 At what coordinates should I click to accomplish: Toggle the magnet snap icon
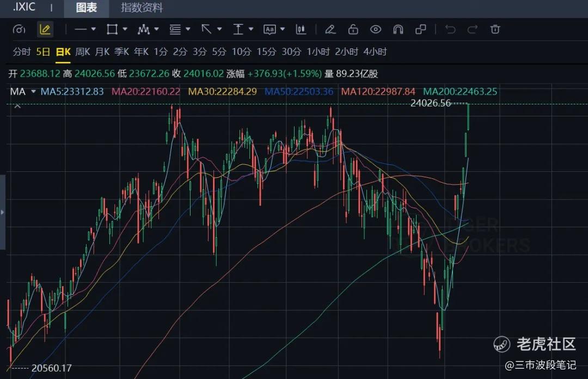coord(398,29)
